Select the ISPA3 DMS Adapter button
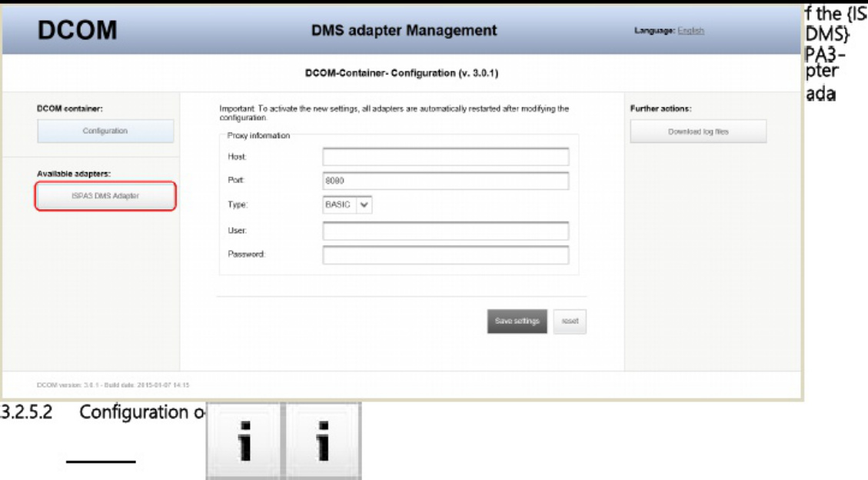Image resolution: width=868 pixels, height=480 pixels. point(105,196)
